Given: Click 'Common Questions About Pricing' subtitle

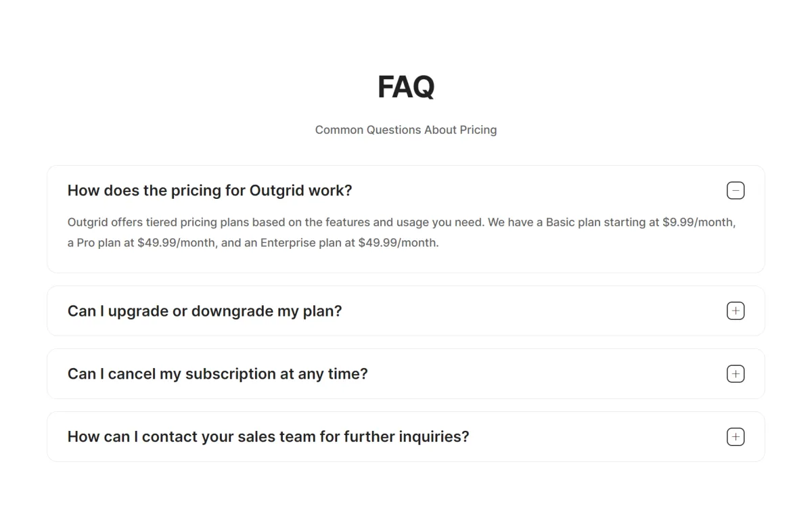Looking at the screenshot, I should [406, 130].
